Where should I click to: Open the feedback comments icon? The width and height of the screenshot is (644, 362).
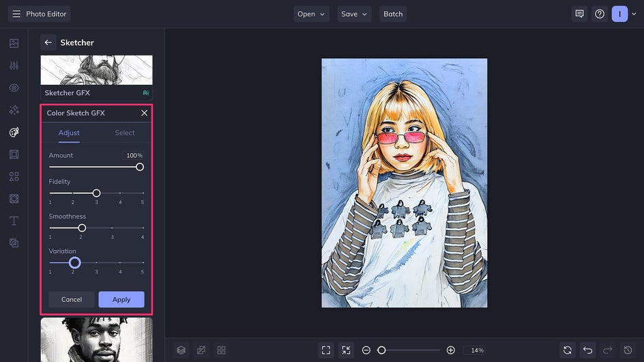(579, 14)
